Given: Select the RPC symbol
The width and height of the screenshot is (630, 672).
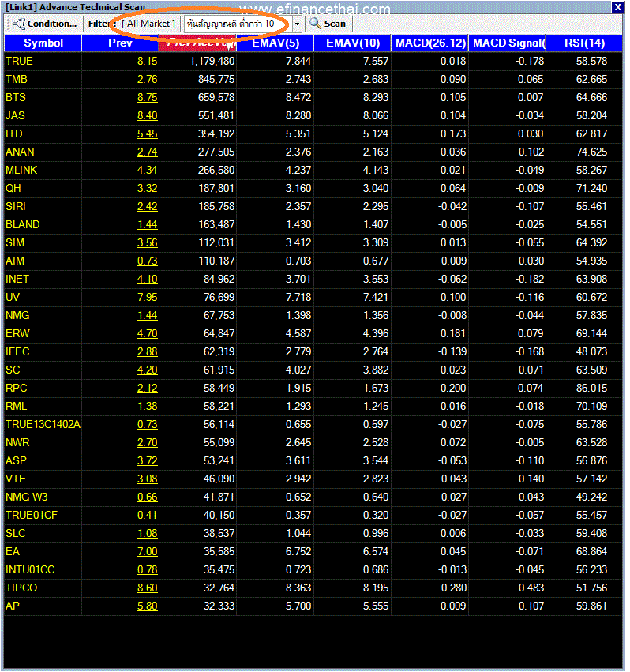Looking at the screenshot, I should [17, 388].
